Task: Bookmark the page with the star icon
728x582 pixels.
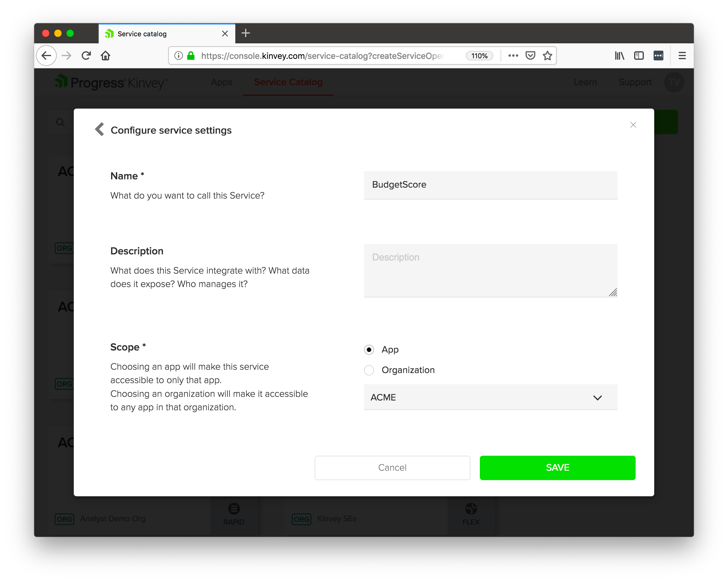Action: (547, 56)
